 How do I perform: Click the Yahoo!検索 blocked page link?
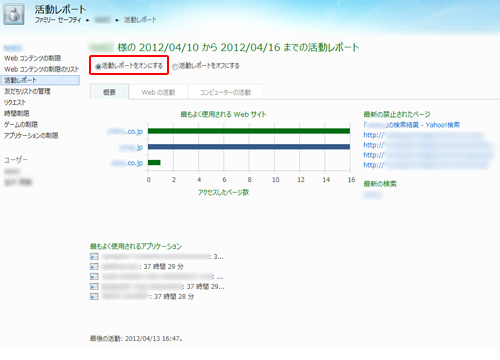(412, 125)
